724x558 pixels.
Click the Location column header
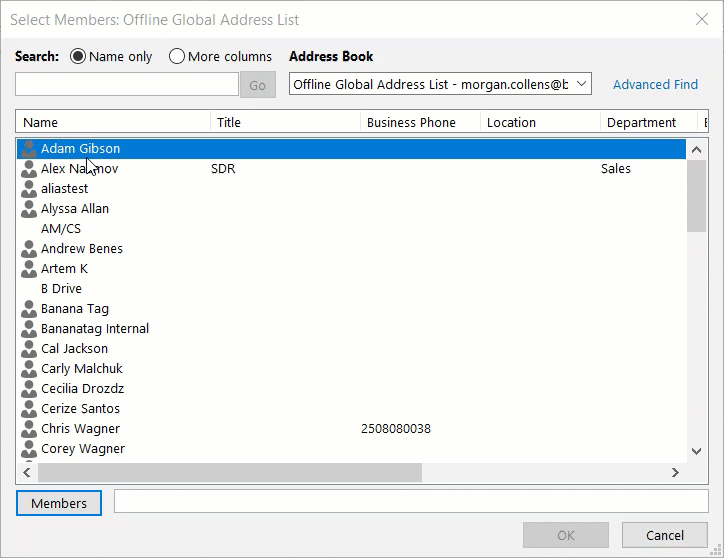point(540,122)
